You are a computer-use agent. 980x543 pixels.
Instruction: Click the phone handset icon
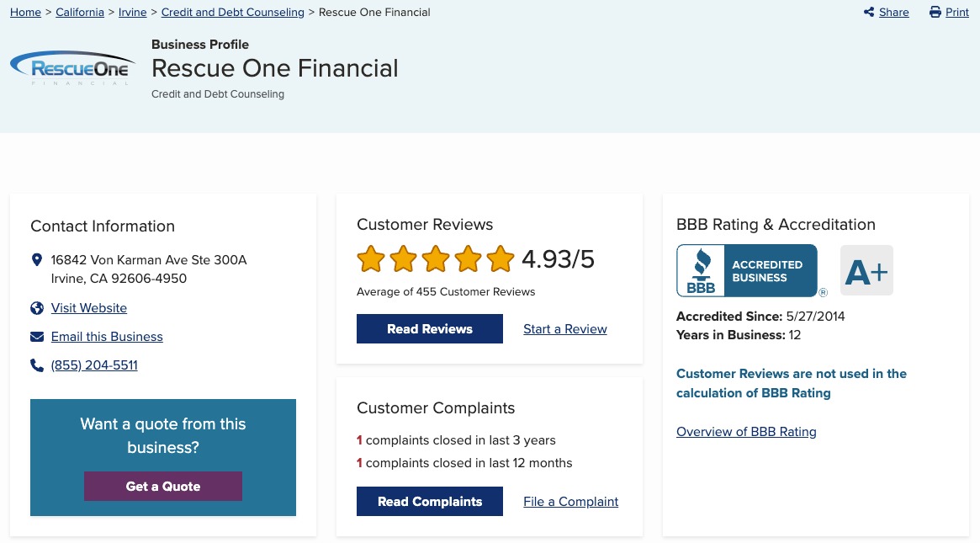pos(37,365)
